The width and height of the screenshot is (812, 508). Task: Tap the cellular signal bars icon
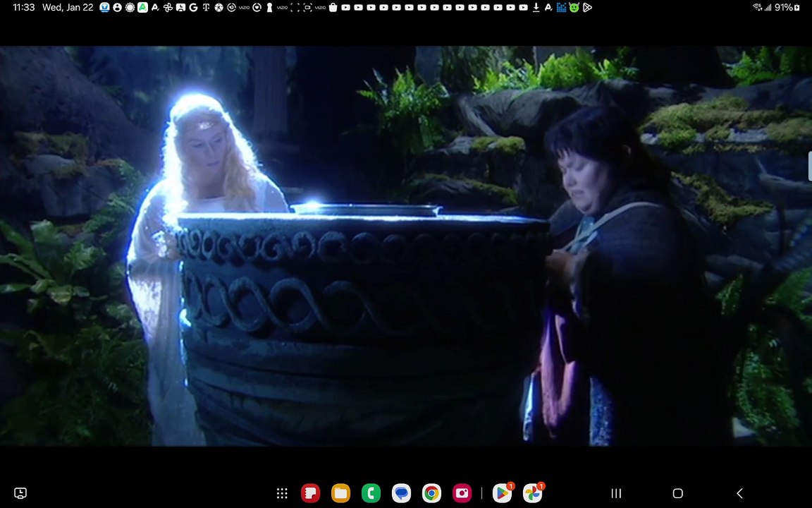click(768, 7)
